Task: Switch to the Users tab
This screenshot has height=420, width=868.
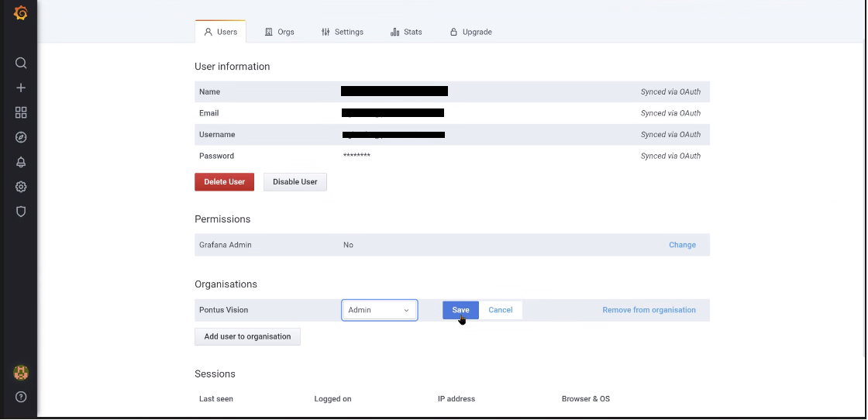Action: 221,32
